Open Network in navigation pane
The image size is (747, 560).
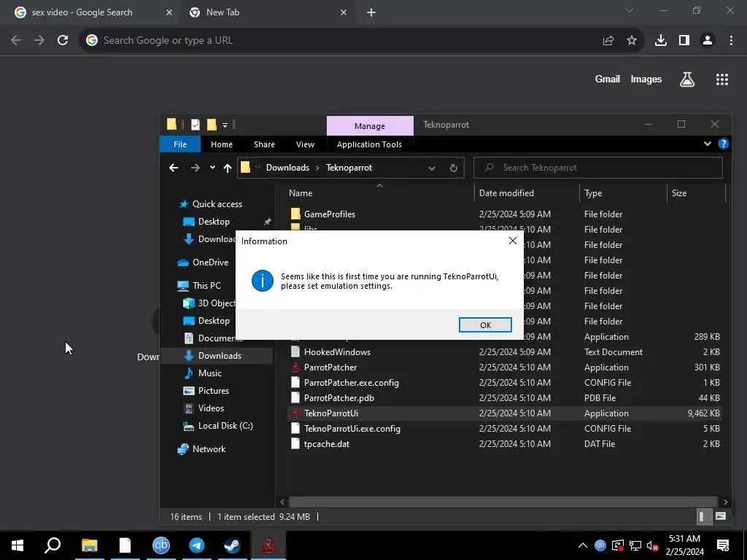tap(209, 449)
